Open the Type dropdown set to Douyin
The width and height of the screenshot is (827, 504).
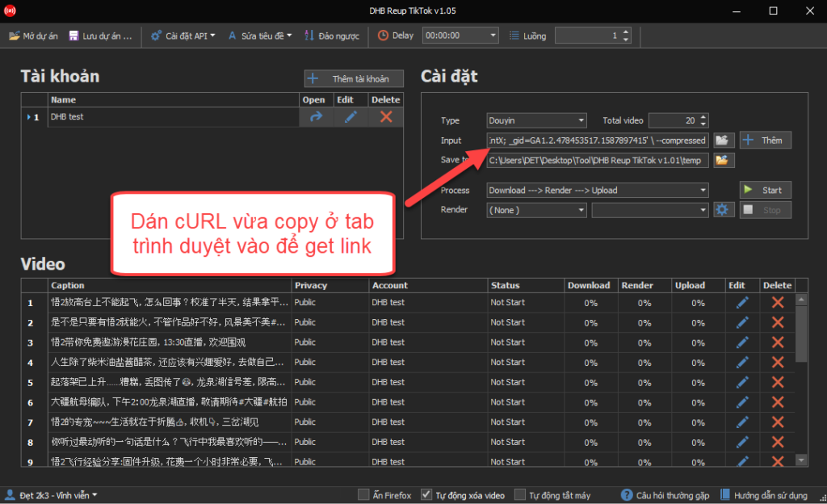(x=536, y=120)
